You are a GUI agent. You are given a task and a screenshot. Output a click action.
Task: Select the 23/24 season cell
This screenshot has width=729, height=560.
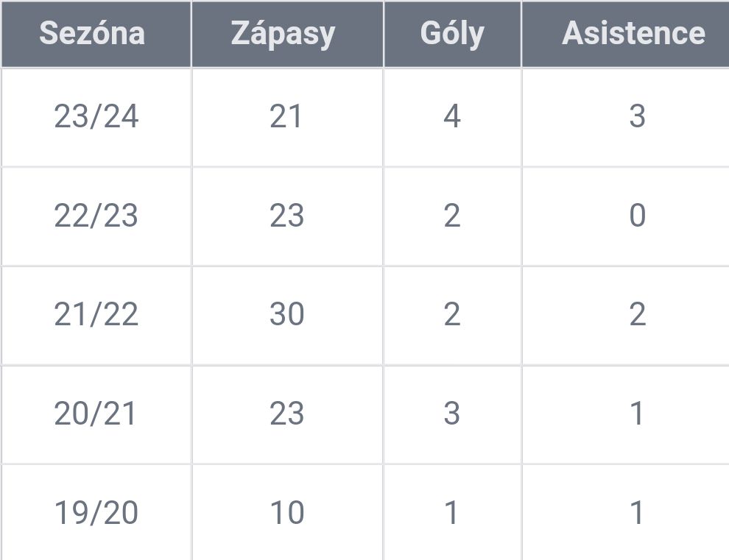pyautogui.click(x=96, y=116)
